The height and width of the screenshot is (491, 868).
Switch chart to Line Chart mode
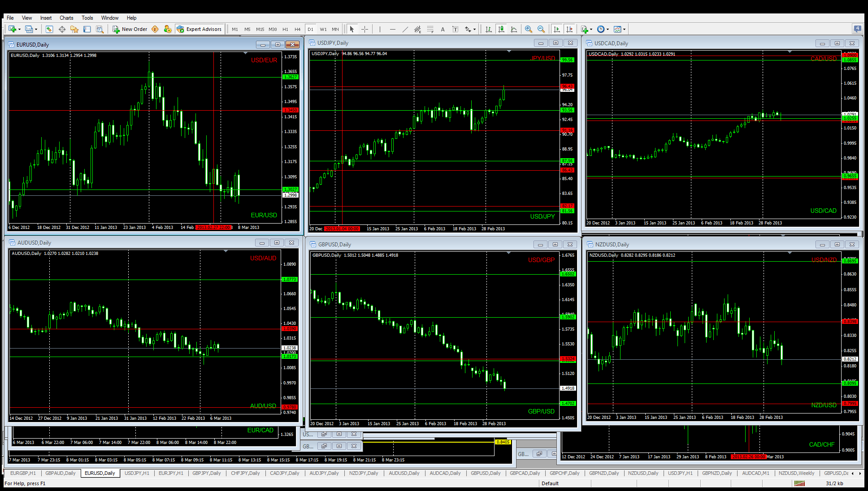pos(514,29)
